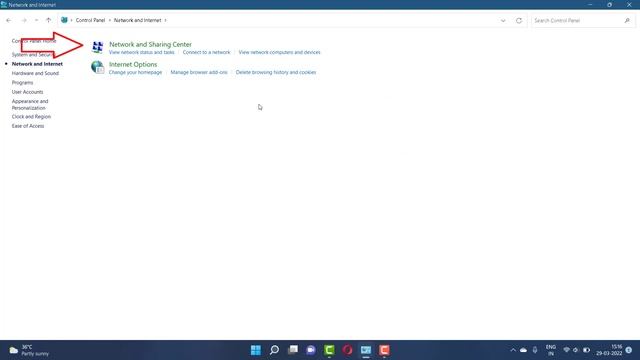640x360 pixels.
Task: Click View network status and tasks
Action: (142, 52)
